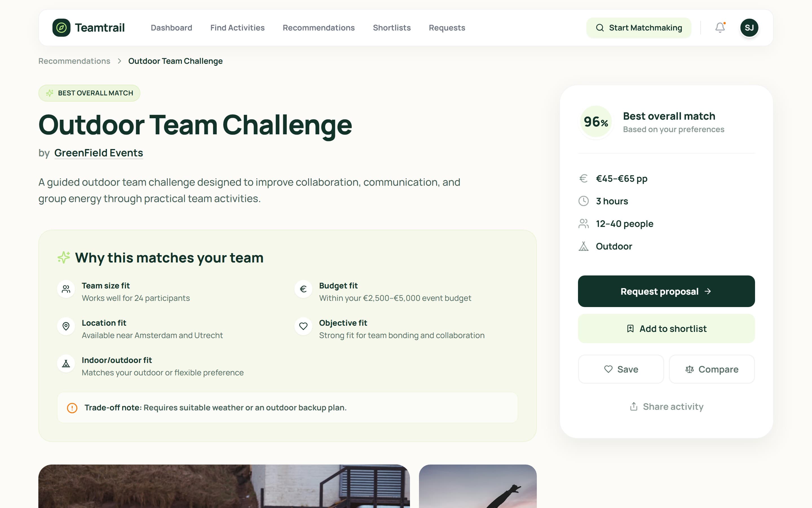Open Find Activities page

237,28
